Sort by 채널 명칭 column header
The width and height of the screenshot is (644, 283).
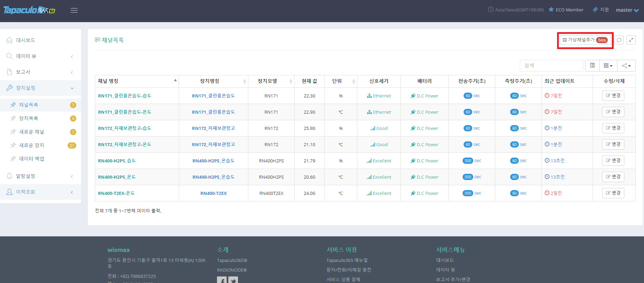click(x=137, y=81)
